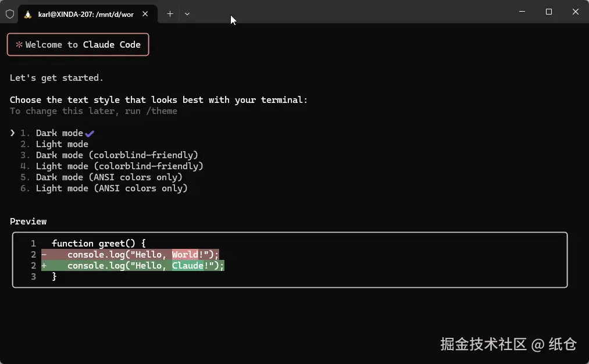Image resolution: width=589 pixels, height=364 pixels.
Task: Click the added line with "Claude!"
Action: click(133, 266)
